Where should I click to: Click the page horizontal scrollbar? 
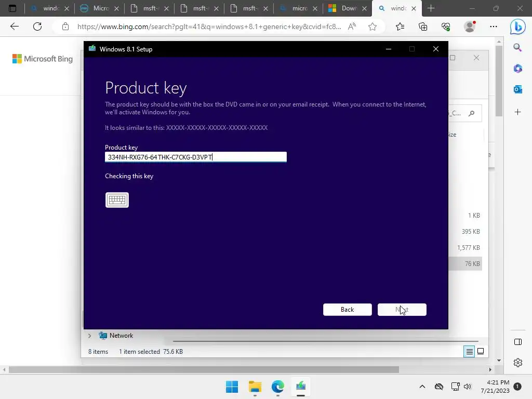204,369
